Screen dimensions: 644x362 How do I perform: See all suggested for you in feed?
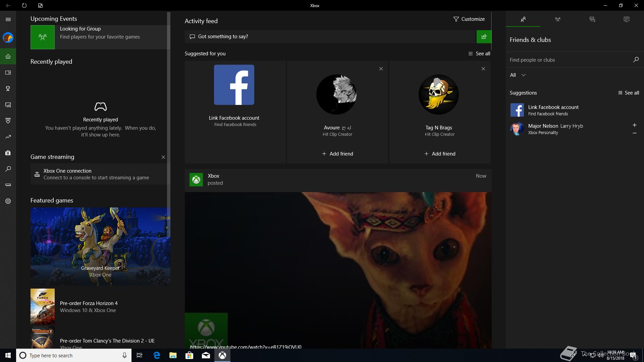pyautogui.click(x=479, y=54)
